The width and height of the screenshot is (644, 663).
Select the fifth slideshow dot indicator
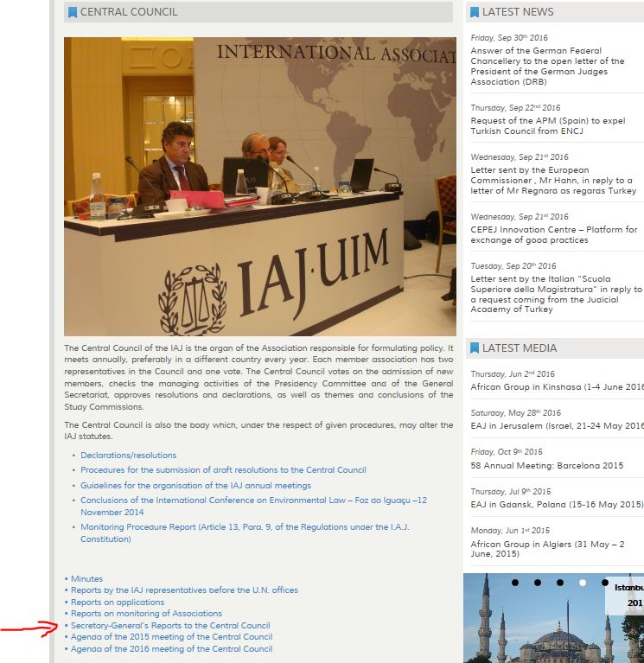point(605,583)
